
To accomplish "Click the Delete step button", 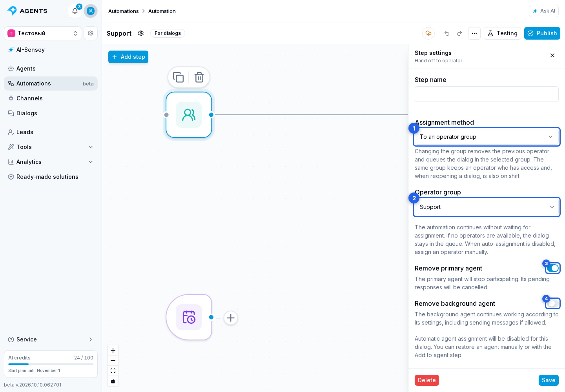I will pos(427,380).
